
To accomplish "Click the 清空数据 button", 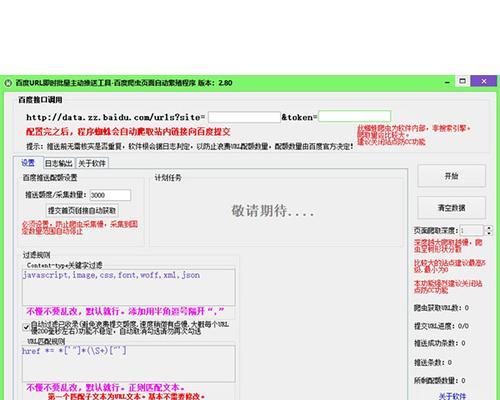I will (451, 208).
